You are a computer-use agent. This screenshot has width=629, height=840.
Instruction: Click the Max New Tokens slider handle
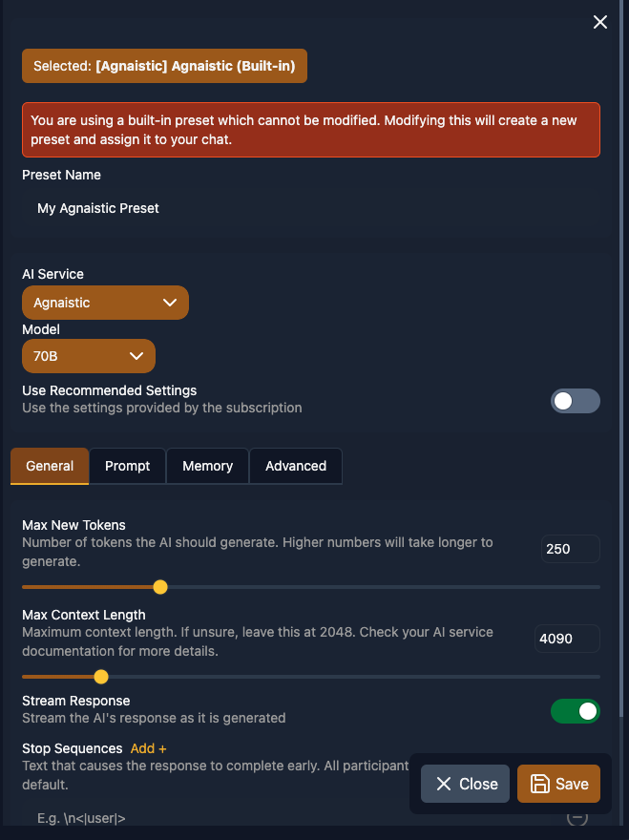click(x=159, y=587)
